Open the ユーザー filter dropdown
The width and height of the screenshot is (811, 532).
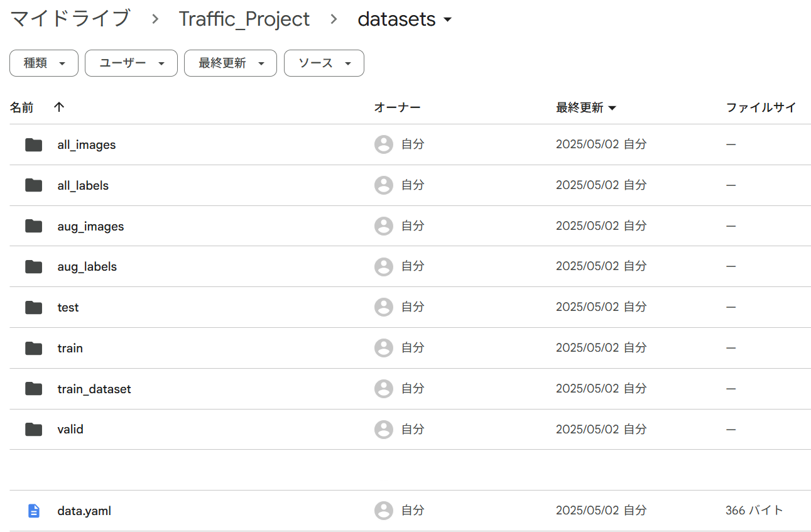[131, 63]
